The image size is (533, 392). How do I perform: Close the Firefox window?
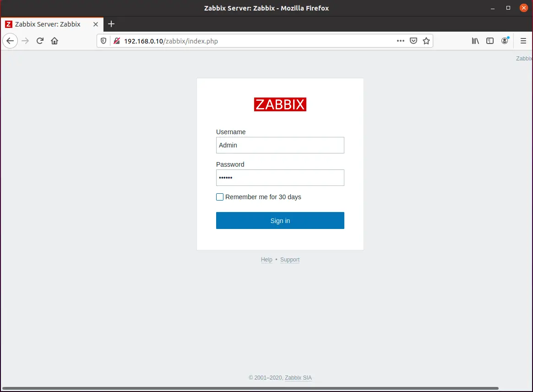524,8
